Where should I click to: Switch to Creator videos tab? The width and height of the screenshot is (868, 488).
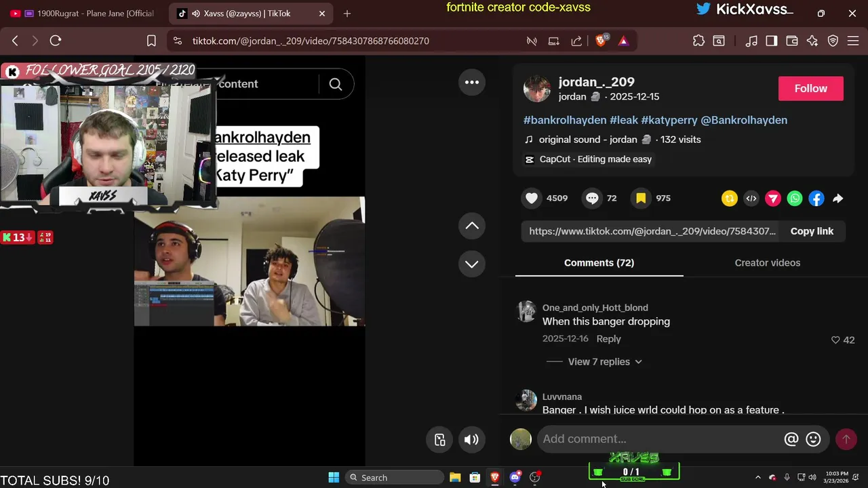(767, 263)
